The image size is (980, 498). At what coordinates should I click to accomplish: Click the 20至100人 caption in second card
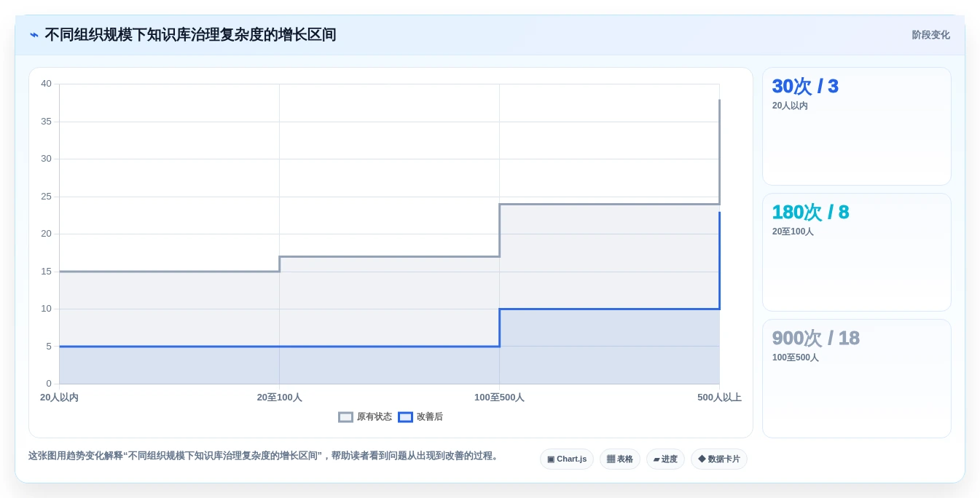(793, 232)
